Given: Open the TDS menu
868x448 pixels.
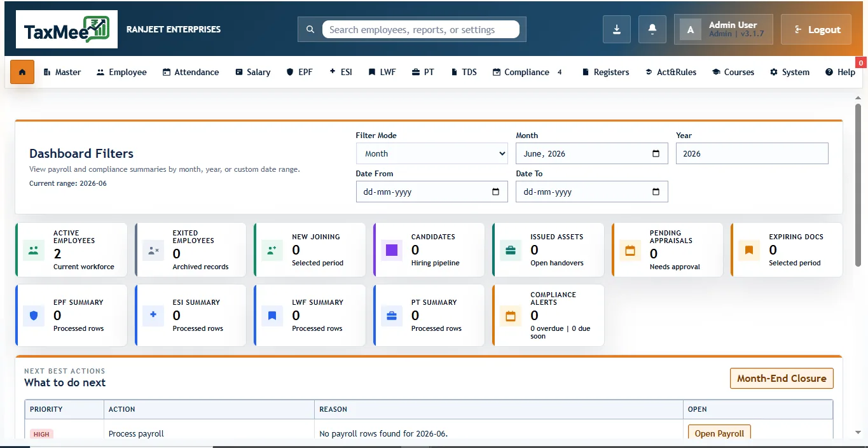Looking at the screenshot, I should 464,72.
